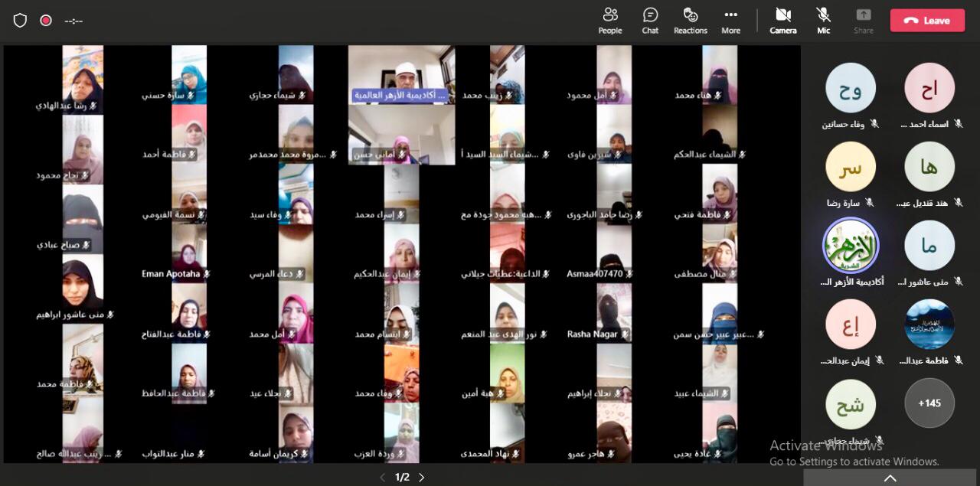Unmute the Mic
The height and width of the screenshot is (486, 980).
click(x=823, y=21)
